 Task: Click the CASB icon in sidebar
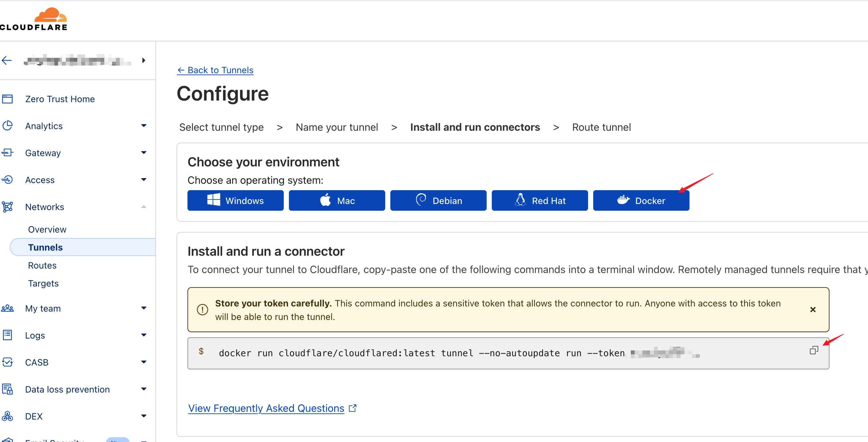coord(7,362)
